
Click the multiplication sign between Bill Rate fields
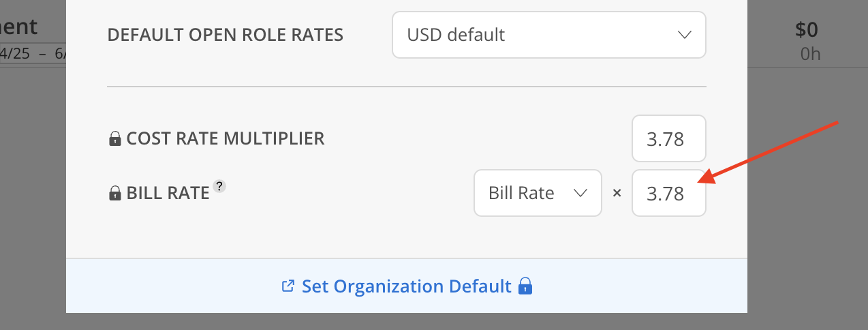pyautogui.click(x=617, y=194)
